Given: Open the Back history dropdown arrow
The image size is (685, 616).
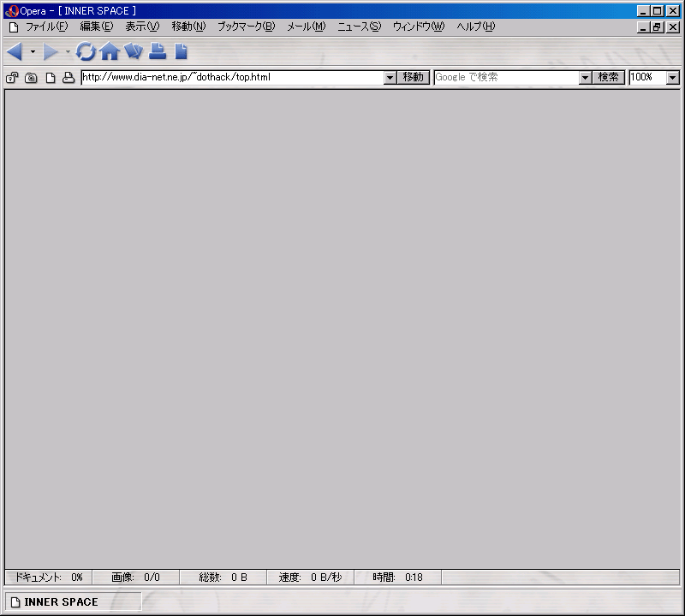Looking at the screenshot, I should [33, 51].
